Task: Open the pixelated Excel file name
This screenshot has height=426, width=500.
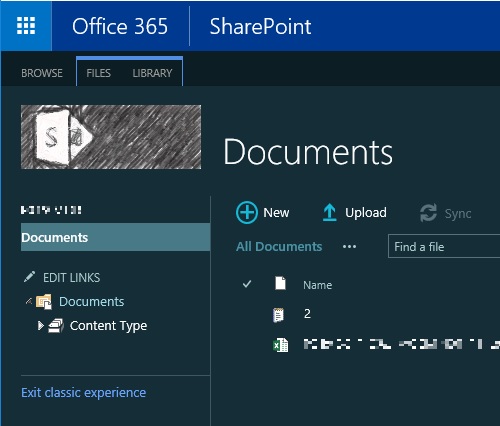Action: click(401, 344)
